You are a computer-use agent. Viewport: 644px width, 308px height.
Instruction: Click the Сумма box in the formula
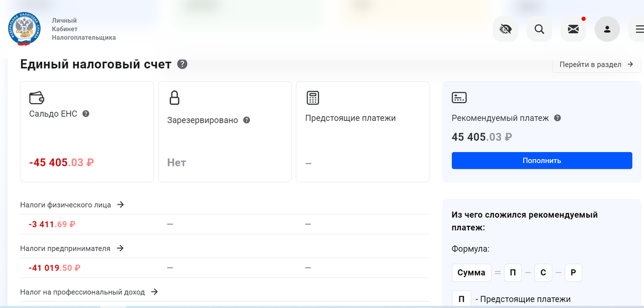click(471, 273)
